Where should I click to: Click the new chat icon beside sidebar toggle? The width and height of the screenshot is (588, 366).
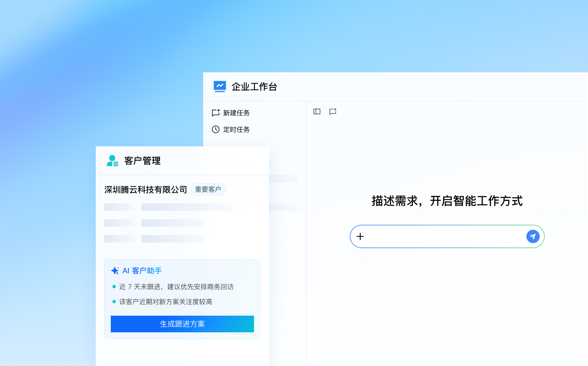333,111
